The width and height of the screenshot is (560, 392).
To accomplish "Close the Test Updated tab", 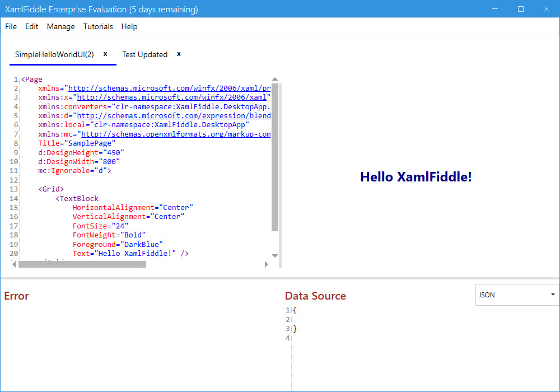I will 179,54.
